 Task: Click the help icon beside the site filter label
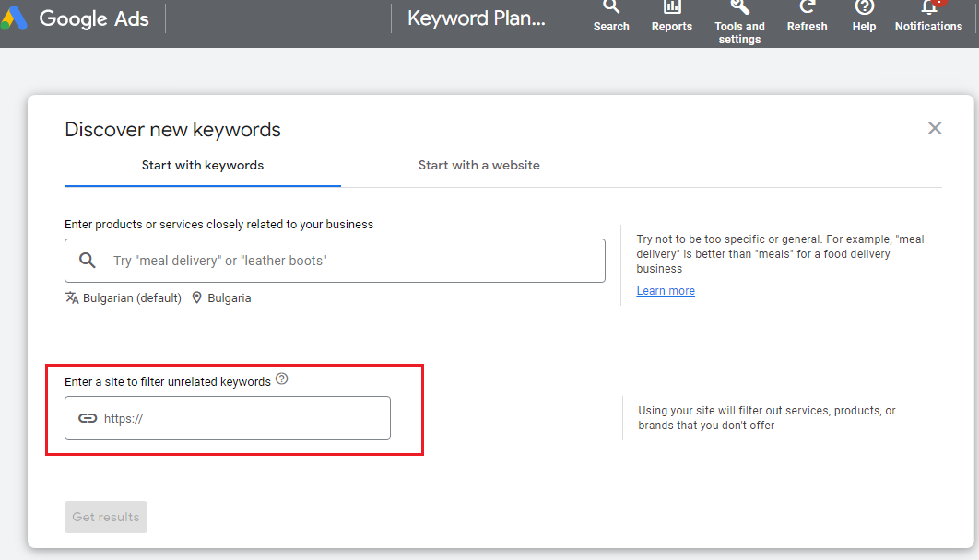(x=282, y=379)
